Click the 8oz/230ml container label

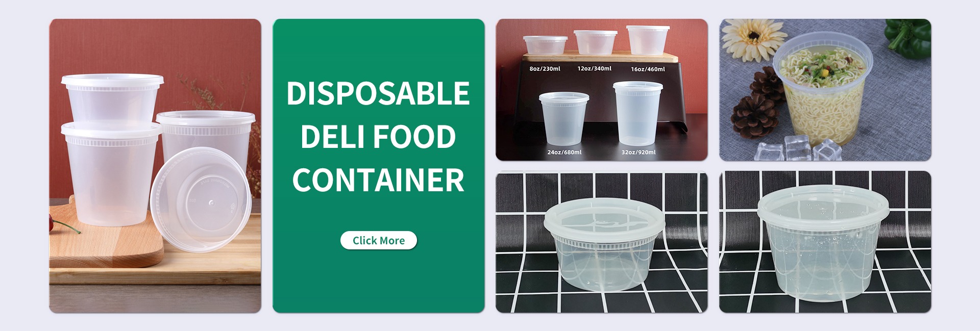pos(545,69)
